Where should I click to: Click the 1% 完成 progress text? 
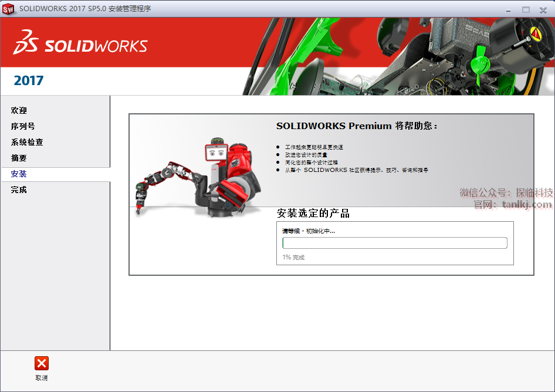(x=293, y=258)
